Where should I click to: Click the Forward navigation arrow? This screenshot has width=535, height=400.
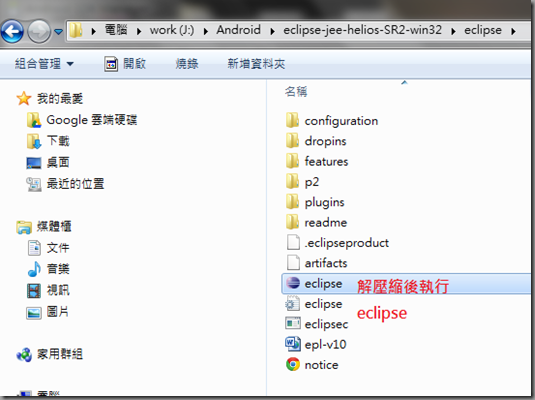point(39,31)
